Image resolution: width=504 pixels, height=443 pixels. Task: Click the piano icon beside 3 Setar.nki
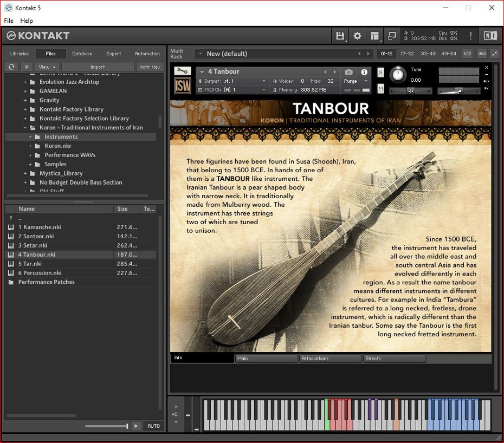point(11,245)
